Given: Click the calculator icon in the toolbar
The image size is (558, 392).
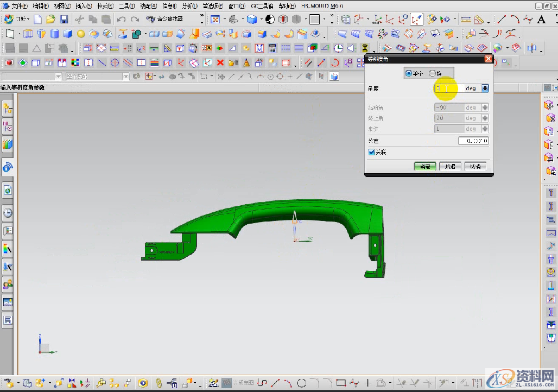Looking at the screenshot, I should click(x=272, y=48).
